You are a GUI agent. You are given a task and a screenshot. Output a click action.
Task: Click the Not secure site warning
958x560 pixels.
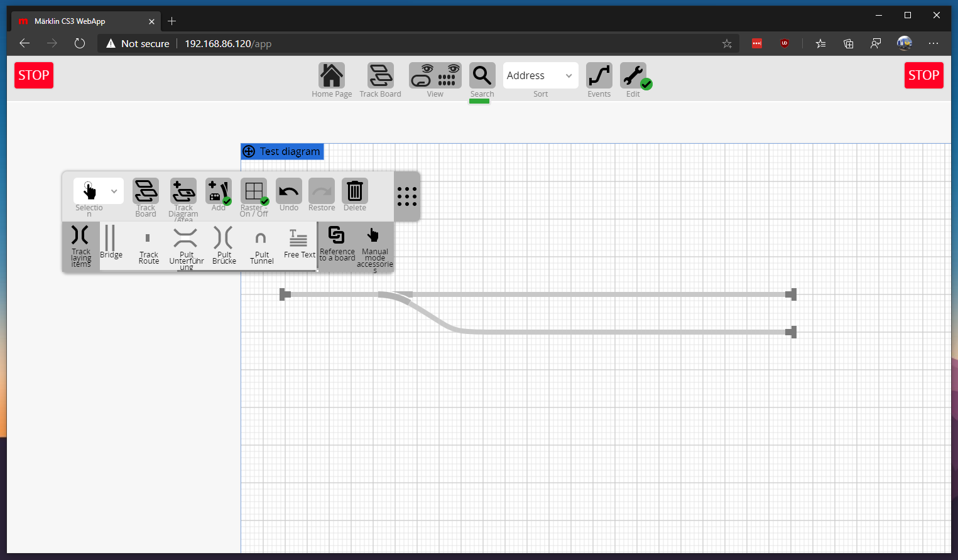coord(138,43)
